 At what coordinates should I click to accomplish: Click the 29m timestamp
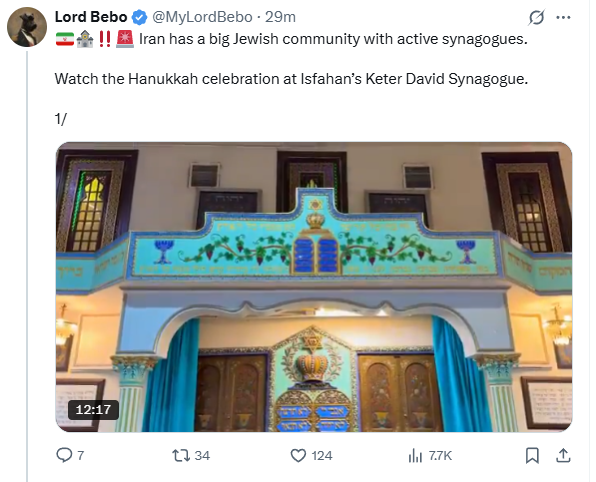(x=280, y=17)
